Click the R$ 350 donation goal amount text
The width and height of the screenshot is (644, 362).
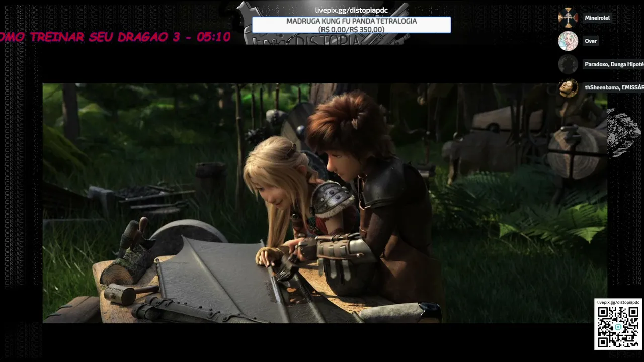(351, 30)
